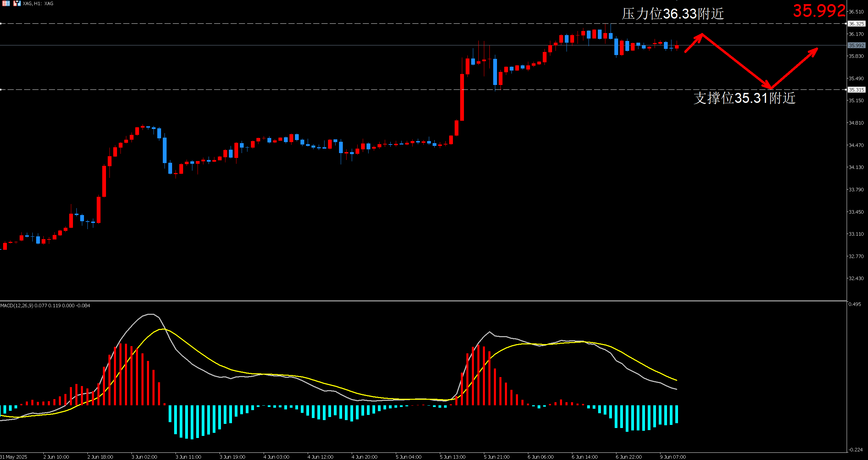The width and height of the screenshot is (868, 460).
Task: Click the 36.325 resistance price label
Action: pyautogui.click(x=856, y=24)
